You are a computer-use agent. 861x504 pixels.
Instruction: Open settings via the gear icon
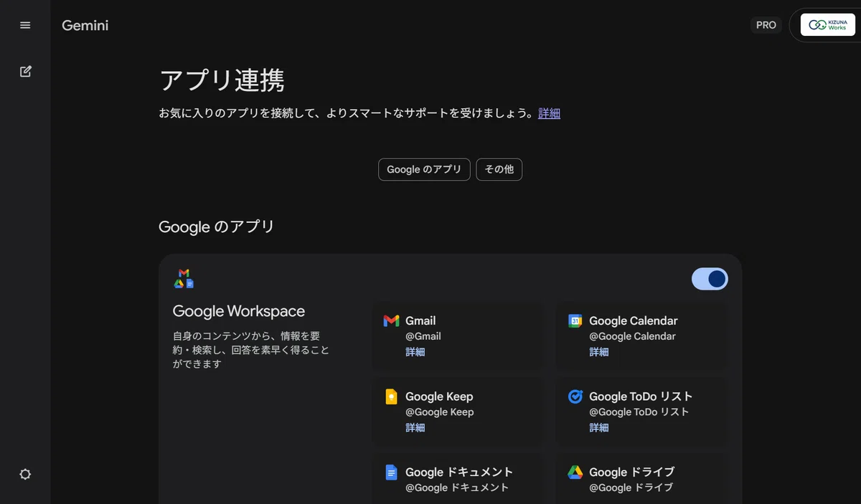(25, 474)
